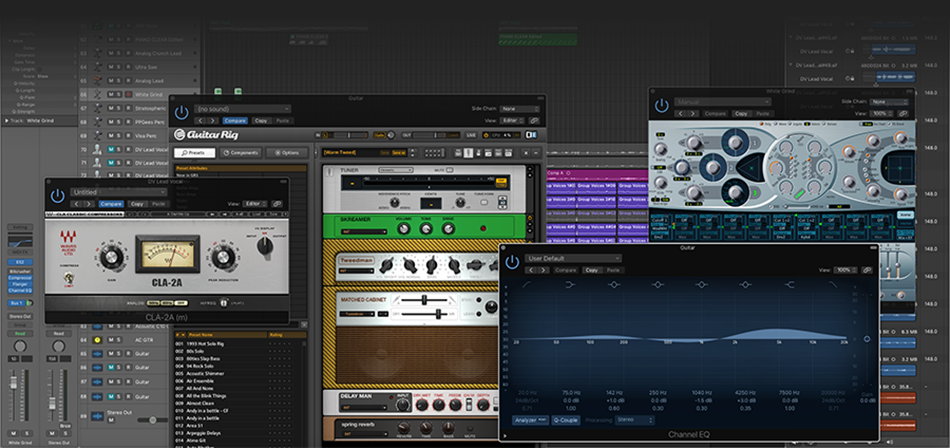The image size is (950, 448).
Task: Click Paste button in Guitar Rig window
Action: (282, 121)
